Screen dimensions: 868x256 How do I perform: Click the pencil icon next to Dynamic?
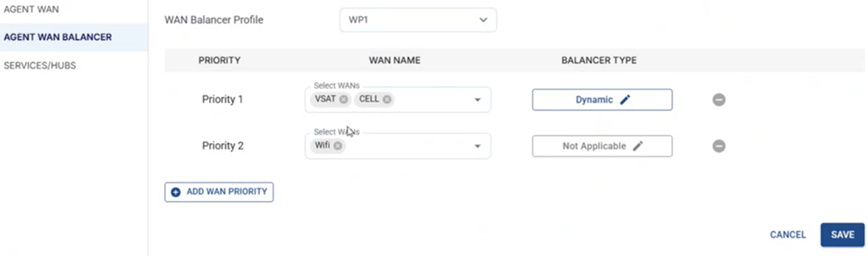coord(625,100)
